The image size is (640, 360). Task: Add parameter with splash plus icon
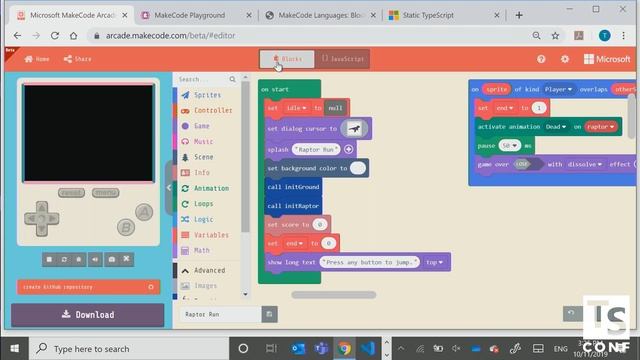click(349, 149)
